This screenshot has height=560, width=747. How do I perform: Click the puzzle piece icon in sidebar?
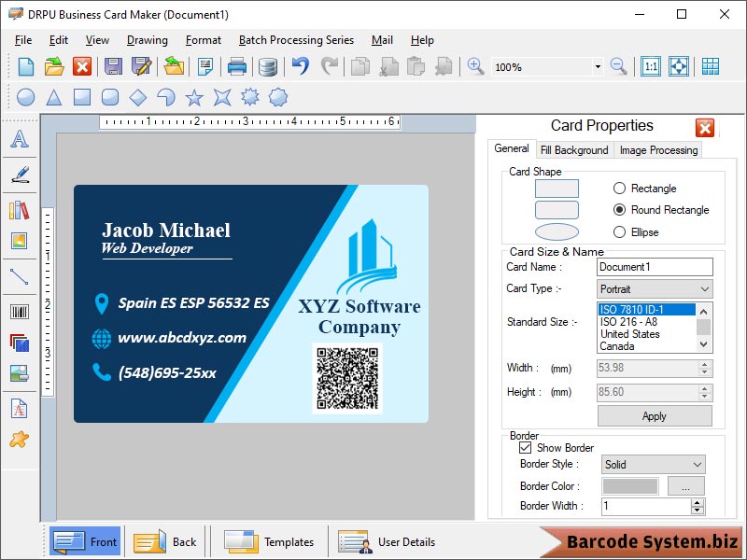[19, 439]
